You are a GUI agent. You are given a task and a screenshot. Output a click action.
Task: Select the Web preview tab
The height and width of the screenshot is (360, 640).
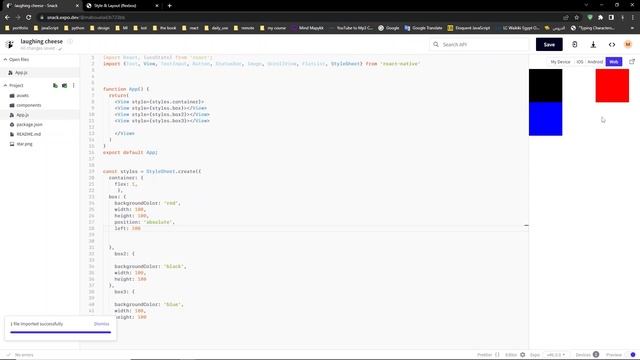[614, 62]
